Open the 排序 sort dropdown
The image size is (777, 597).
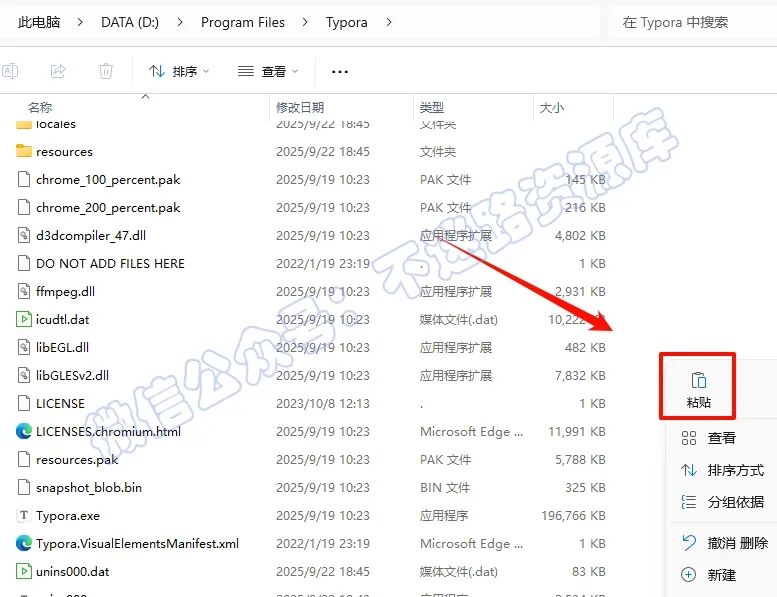point(179,72)
